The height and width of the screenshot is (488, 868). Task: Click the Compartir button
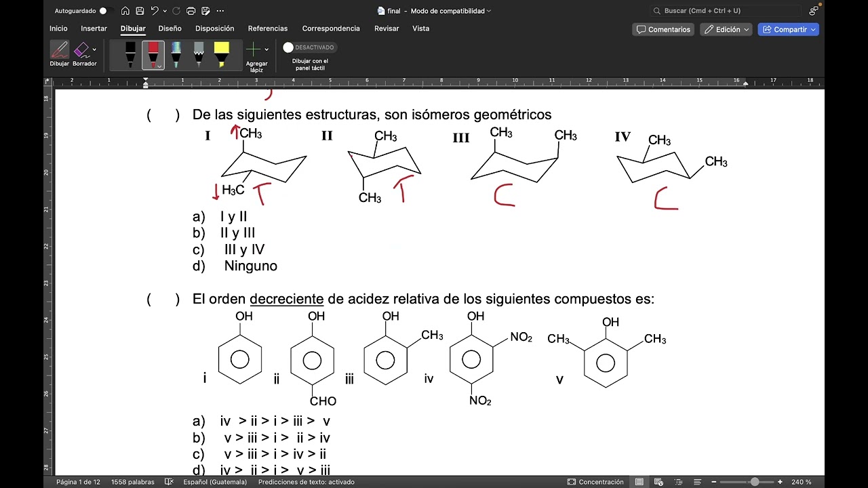point(788,29)
